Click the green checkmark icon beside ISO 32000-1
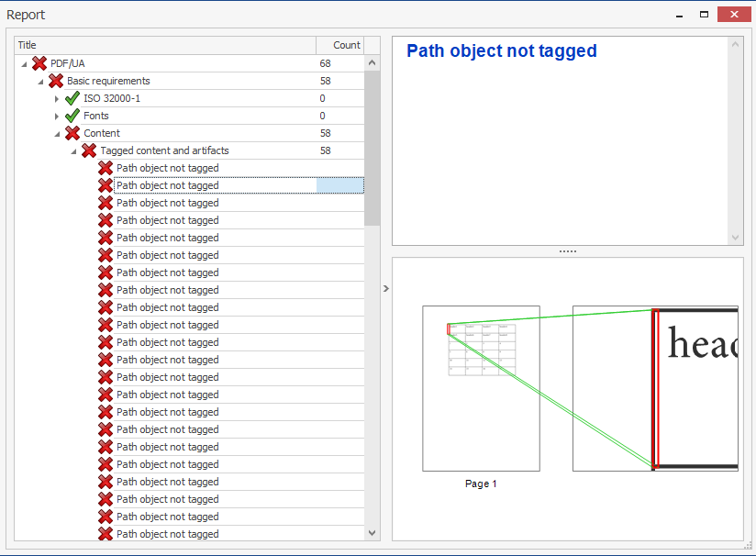The width and height of the screenshot is (756, 556). tap(69, 98)
